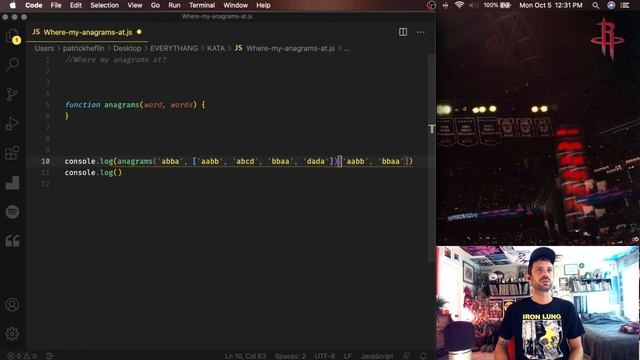Click the UTF-8 encoding indicator
640x360 pixels.
click(325, 356)
